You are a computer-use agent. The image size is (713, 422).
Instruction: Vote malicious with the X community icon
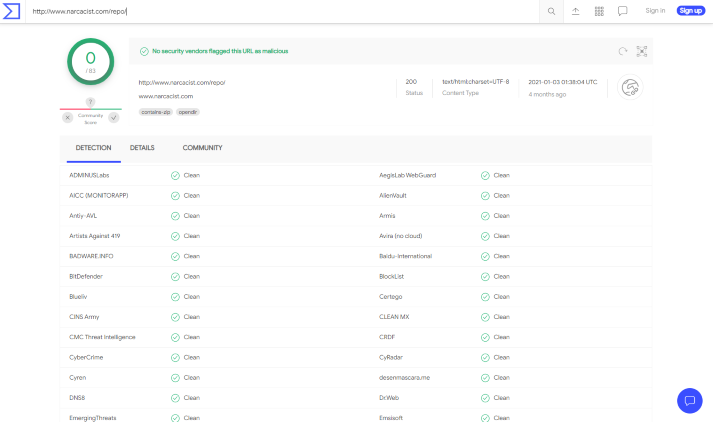click(67, 118)
